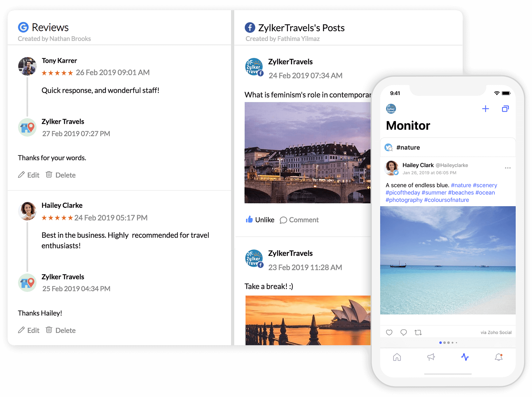Image resolution: width=532 pixels, height=397 pixels.
Task: Tap the #photography hashtag in the tweet
Action: tap(404, 200)
